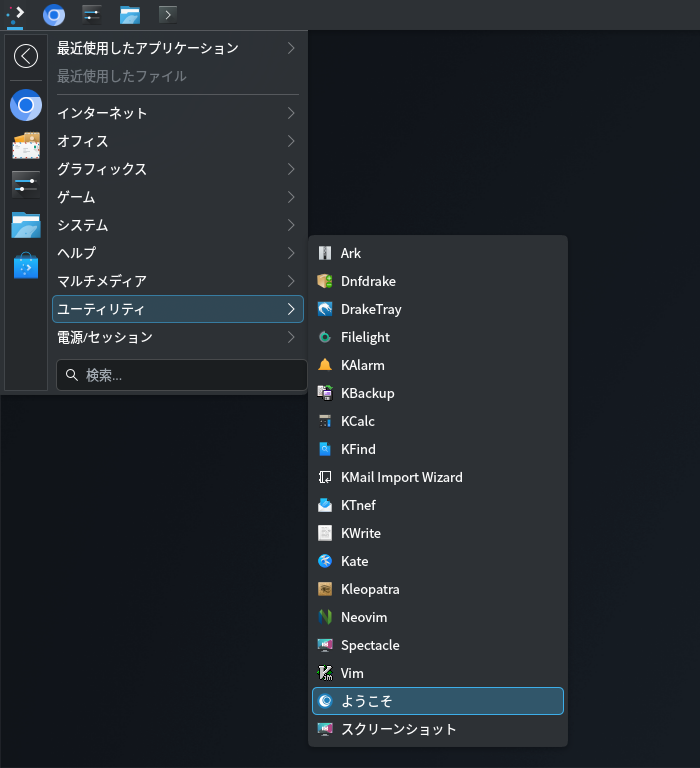Click the back arrow circle icon

point(26,56)
